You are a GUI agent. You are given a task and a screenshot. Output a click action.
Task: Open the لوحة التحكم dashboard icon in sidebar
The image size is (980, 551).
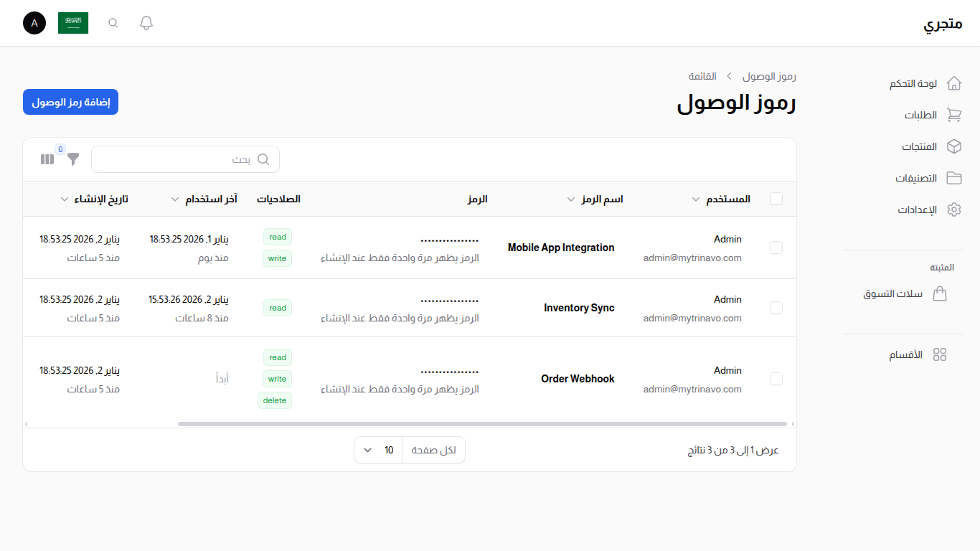(x=954, y=83)
